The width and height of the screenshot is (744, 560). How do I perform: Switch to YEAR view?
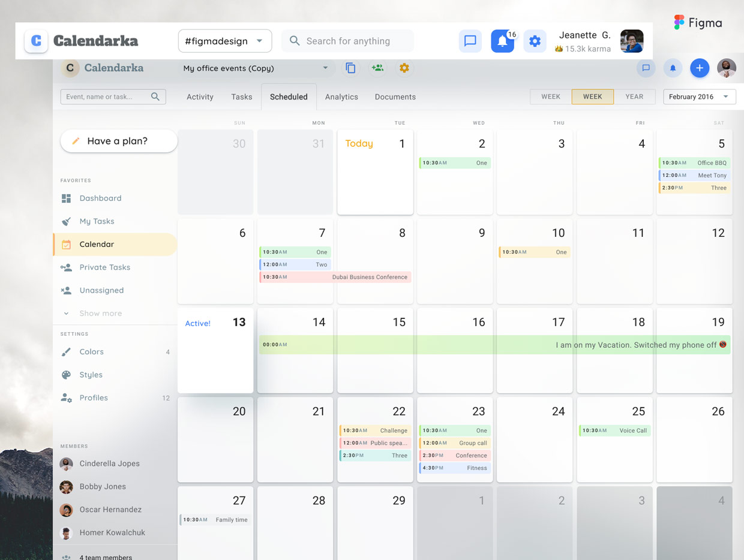634,97
